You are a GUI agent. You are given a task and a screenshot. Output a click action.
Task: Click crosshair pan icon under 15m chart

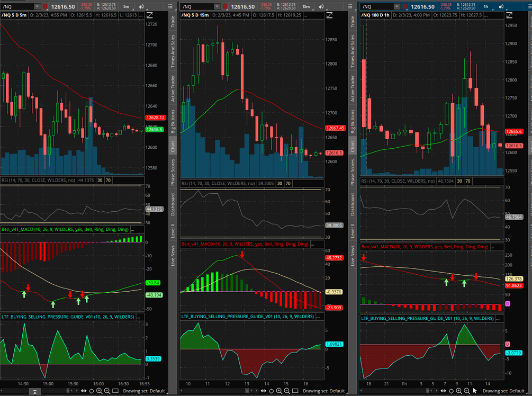click(272, 391)
